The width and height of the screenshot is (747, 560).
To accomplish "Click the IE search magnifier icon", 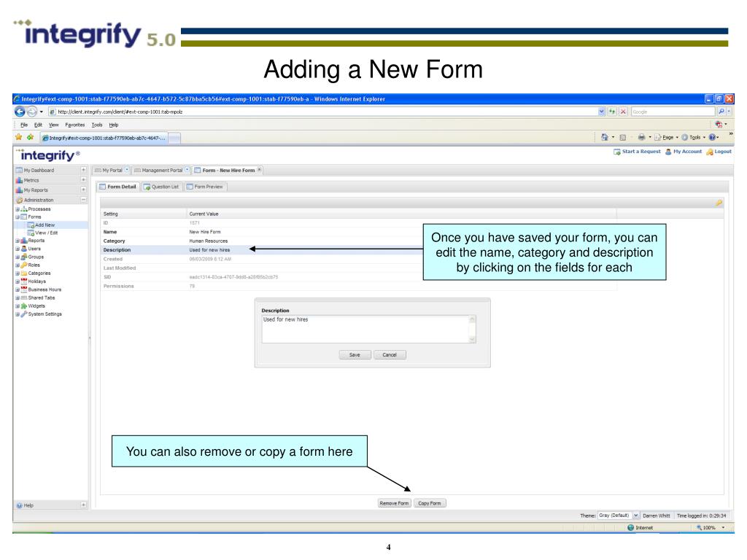I will (x=721, y=112).
